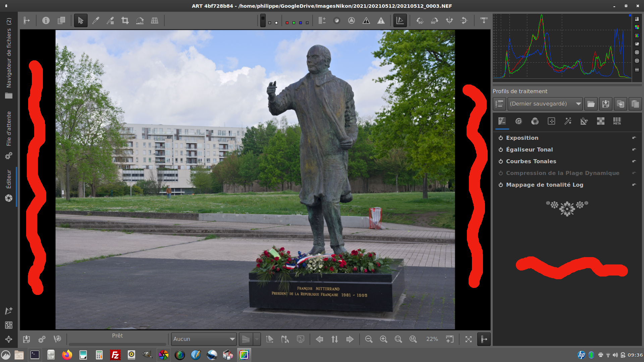Click the image info icon
644x362 pixels.
(46, 21)
